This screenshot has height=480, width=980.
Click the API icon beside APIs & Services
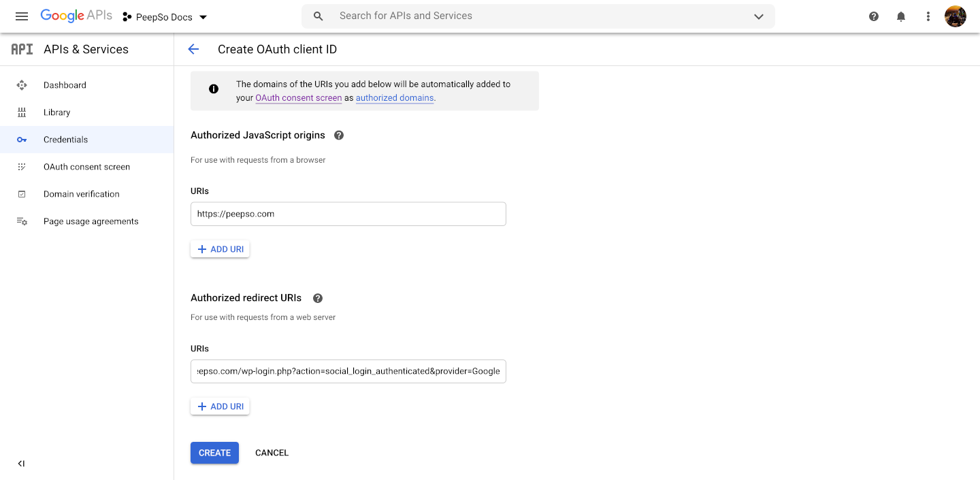click(x=22, y=49)
